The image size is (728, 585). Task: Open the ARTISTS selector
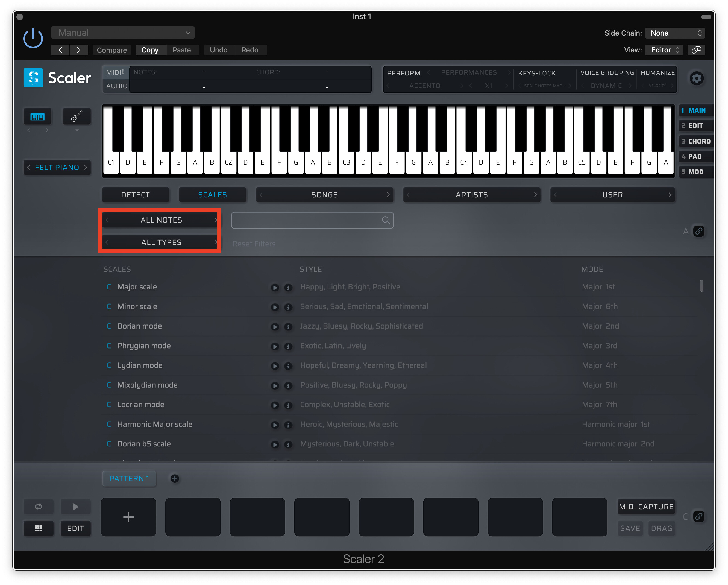pos(472,195)
